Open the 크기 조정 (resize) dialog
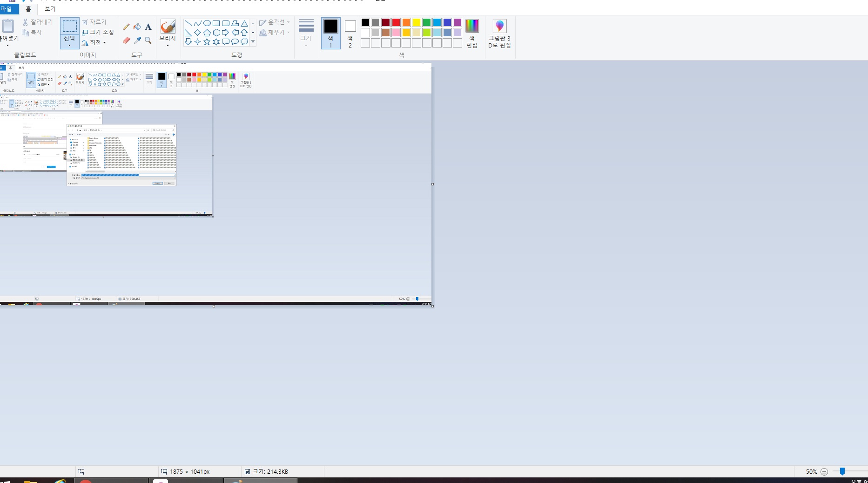868x483 pixels. click(x=98, y=32)
